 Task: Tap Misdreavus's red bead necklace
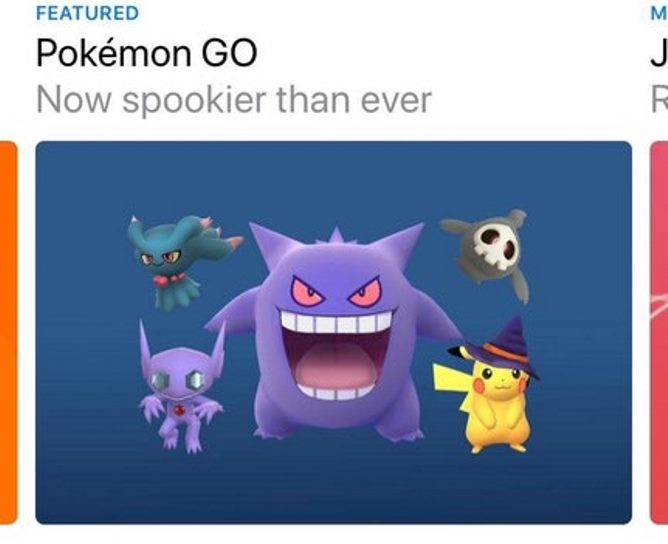(170, 279)
